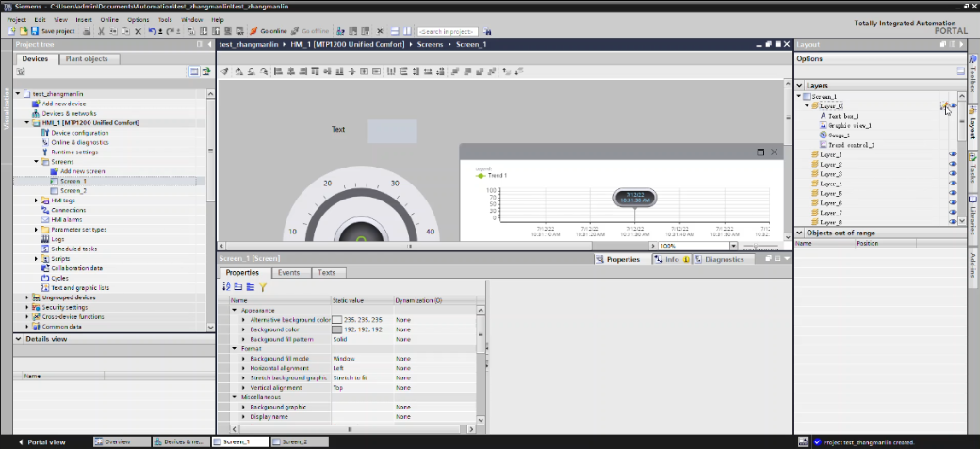The image size is (980, 449).
Task: Click the Alternative background color swatch
Action: 337,320
